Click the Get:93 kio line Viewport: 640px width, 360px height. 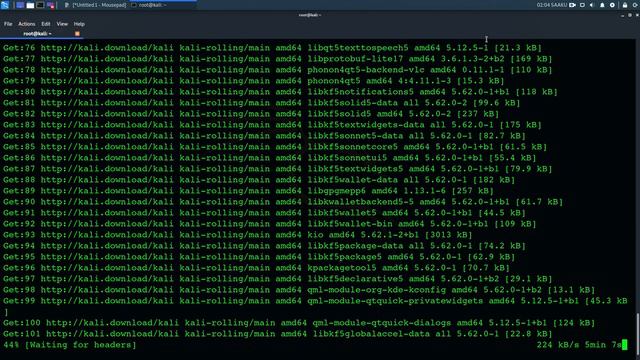point(238,235)
